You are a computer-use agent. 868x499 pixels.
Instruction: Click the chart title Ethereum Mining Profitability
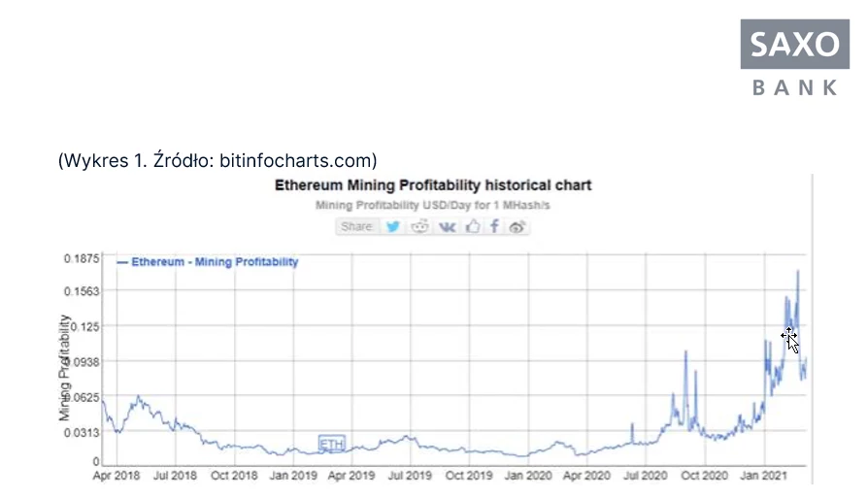pyautogui.click(x=433, y=184)
